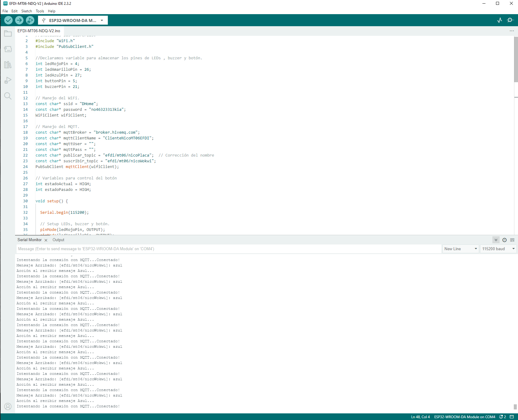Click the first Mensaje Arribado serial line
Image resolution: width=518 pixels, height=420 pixels.
point(69,266)
